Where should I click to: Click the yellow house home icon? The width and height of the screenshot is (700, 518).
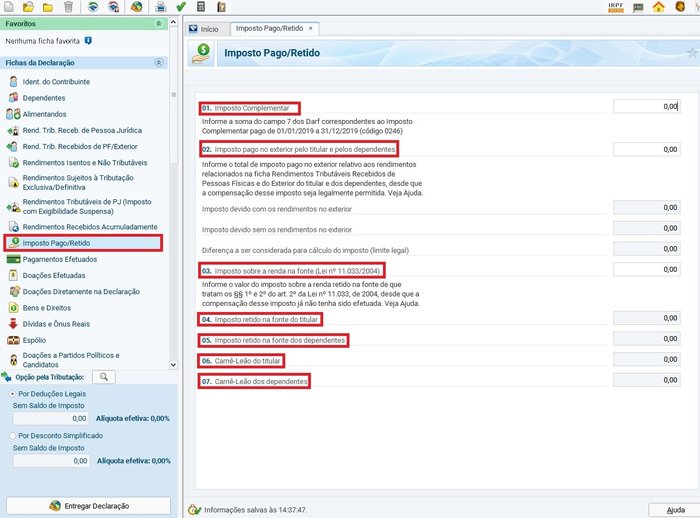point(658,7)
